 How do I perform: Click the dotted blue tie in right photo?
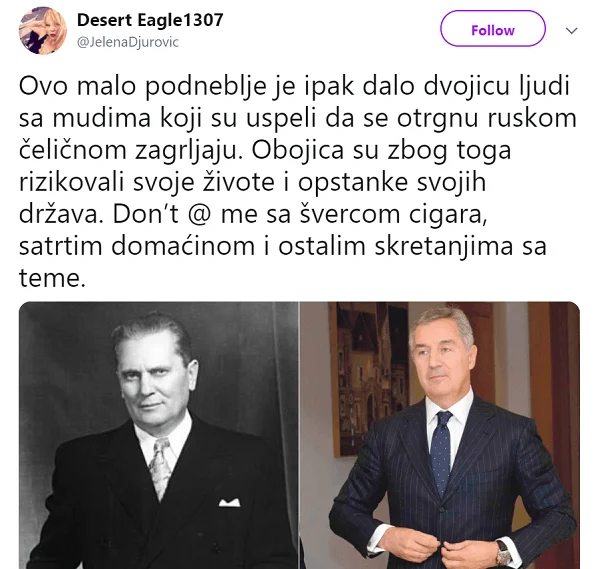click(442, 453)
